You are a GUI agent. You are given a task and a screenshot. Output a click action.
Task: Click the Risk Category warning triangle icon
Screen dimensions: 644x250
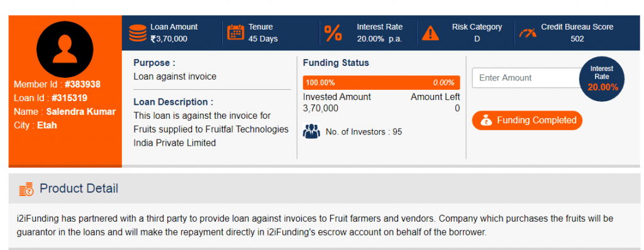tap(430, 33)
